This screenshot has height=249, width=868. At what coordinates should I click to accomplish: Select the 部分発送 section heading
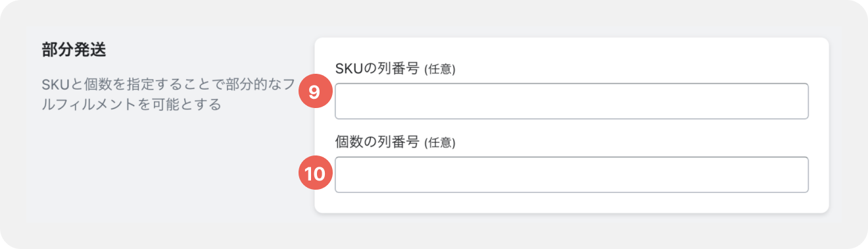pos(74,49)
